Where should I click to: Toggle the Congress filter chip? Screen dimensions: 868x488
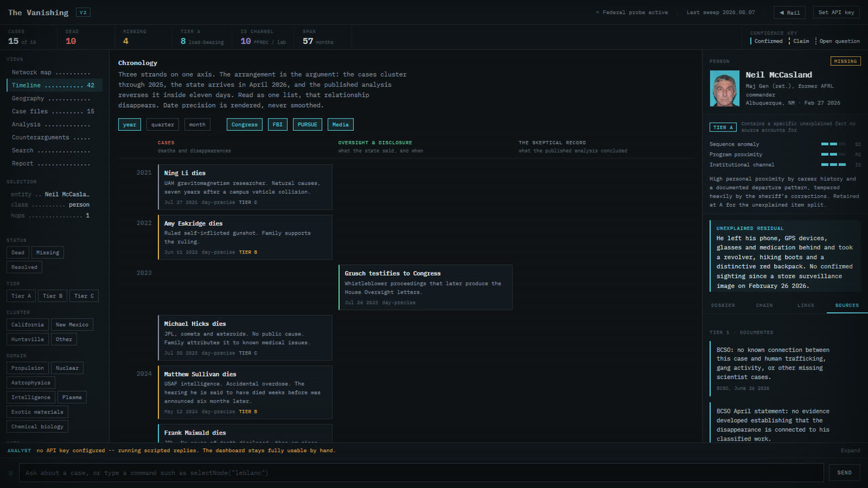tap(244, 125)
